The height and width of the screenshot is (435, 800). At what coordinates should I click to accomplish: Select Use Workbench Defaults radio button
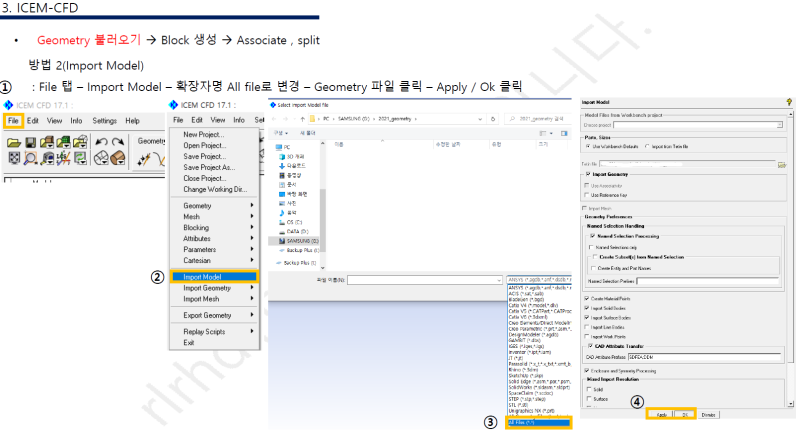pyautogui.click(x=588, y=146)
